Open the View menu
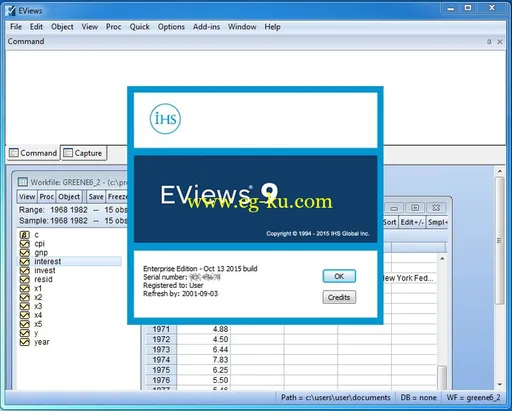Viewport: 512px width, 411px height. (90, 27)
